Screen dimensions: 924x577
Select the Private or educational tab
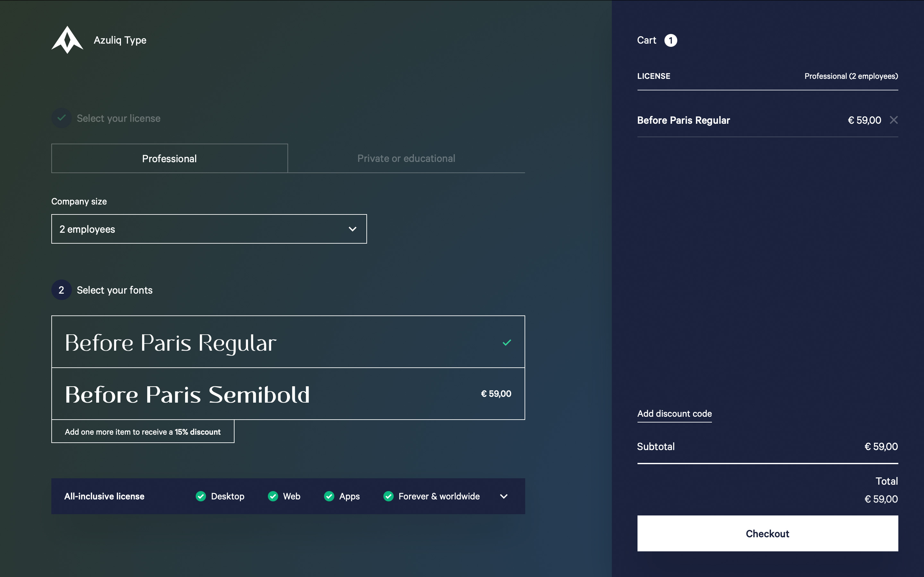coord(406,158)
